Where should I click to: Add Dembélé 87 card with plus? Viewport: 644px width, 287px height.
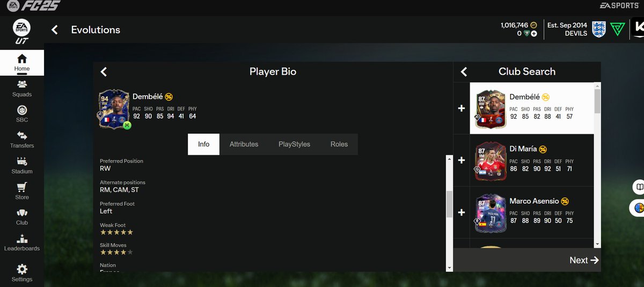(x=461, y=108)
